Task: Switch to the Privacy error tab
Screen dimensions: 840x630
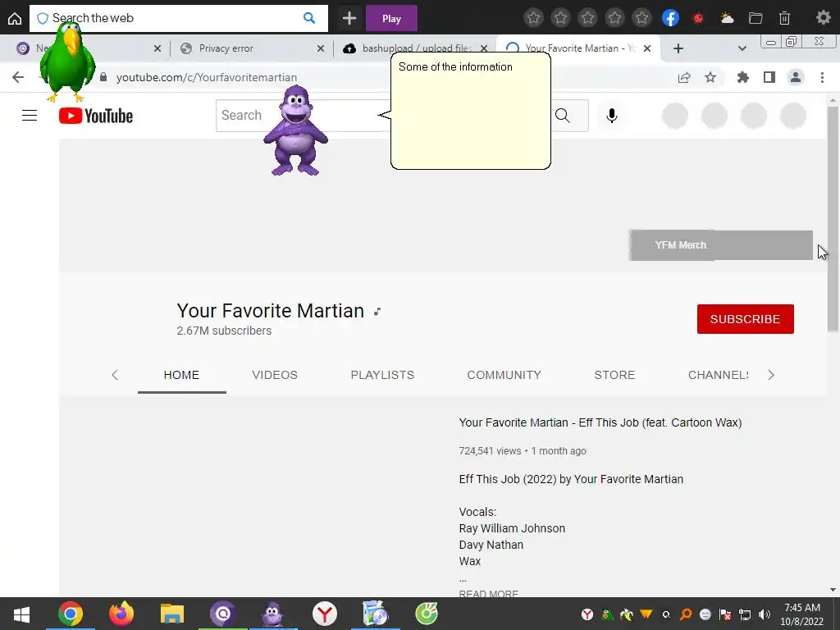Action: pyautogui.click(x=251, y=48)
